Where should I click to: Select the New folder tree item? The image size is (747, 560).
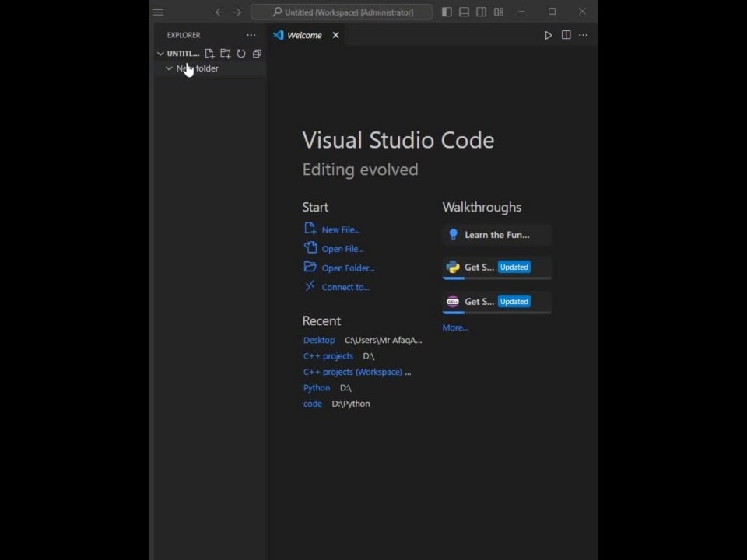coord(210,68)
